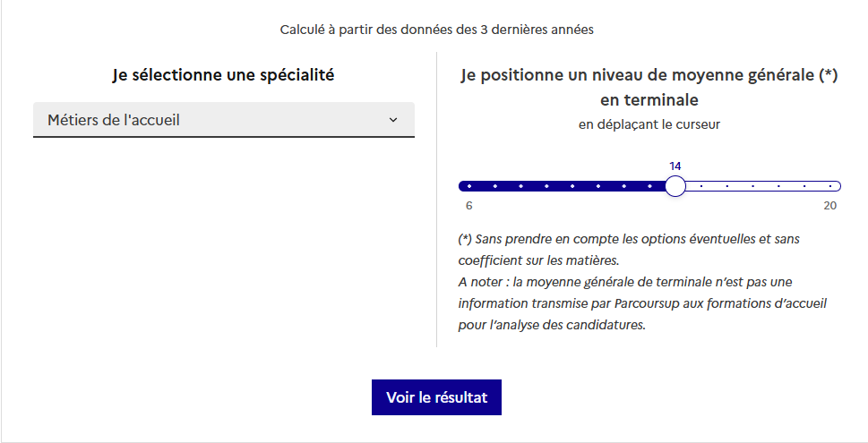868x443 pixels.
Task: Set the average slider to tick 7
Action: coord(494,186)
